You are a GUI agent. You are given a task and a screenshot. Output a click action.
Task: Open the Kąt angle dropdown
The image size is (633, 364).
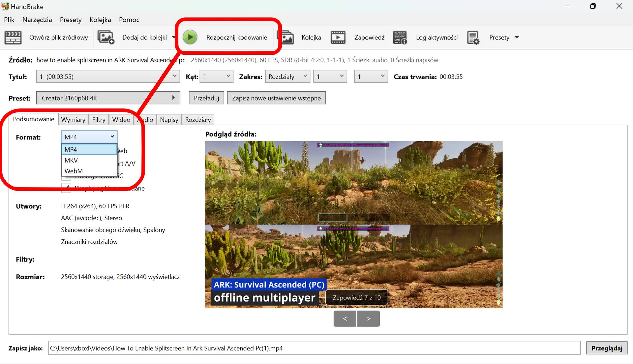point(217,76)
